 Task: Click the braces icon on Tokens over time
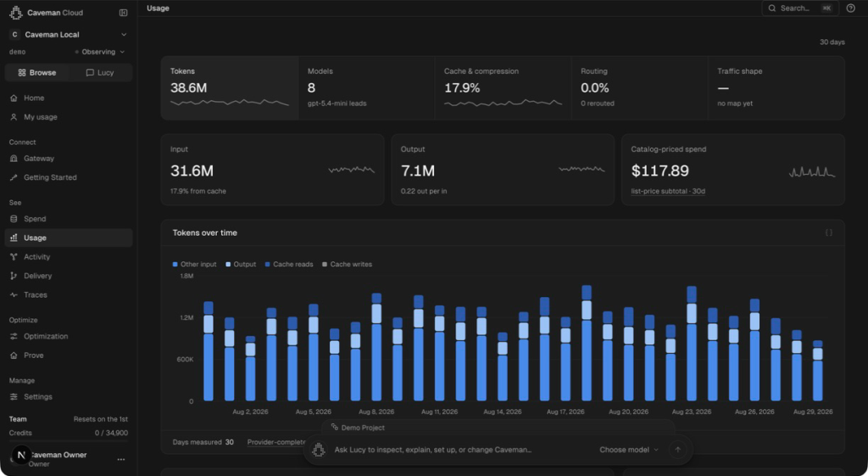coord(829,232)
